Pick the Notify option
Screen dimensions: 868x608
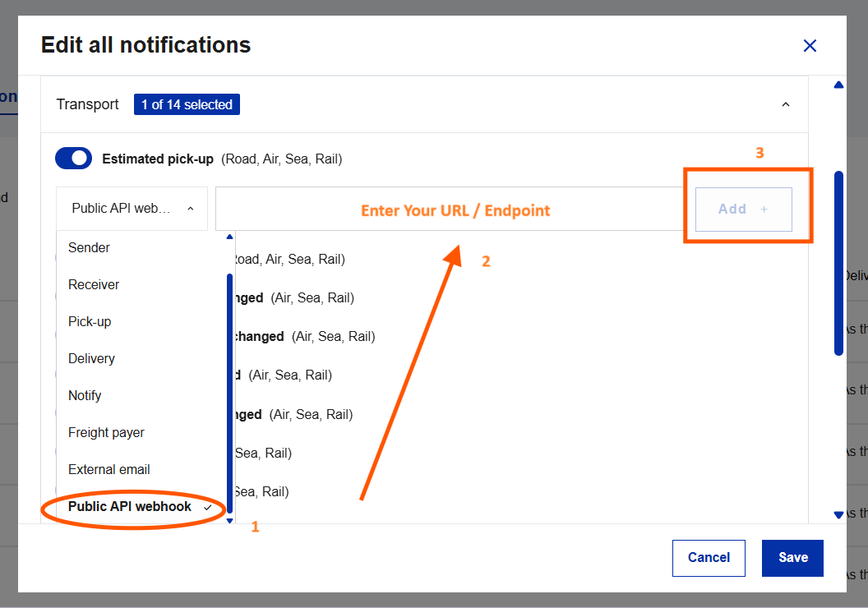coord(85,395)
